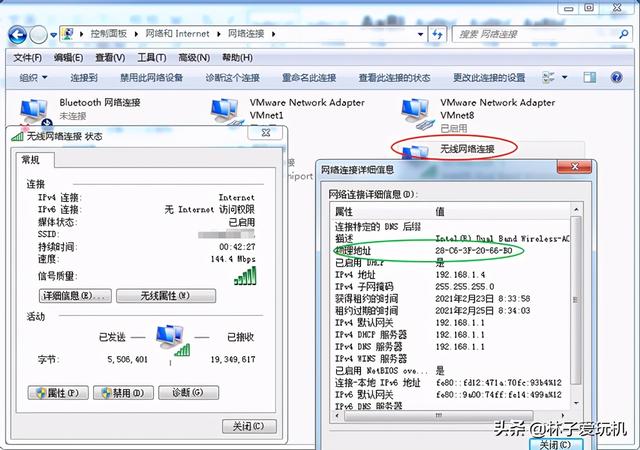Click the refresh button beside address bar
Image resolution: width=640 pixels, height=450 pixels.
pos(437,34)
